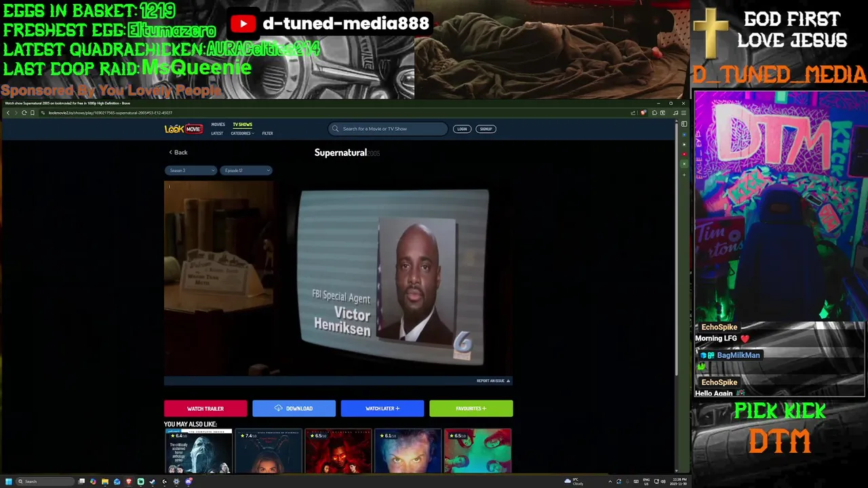Select the Latest menu item
The width and height of the screenshot is (868, 488).
point(217,134)
